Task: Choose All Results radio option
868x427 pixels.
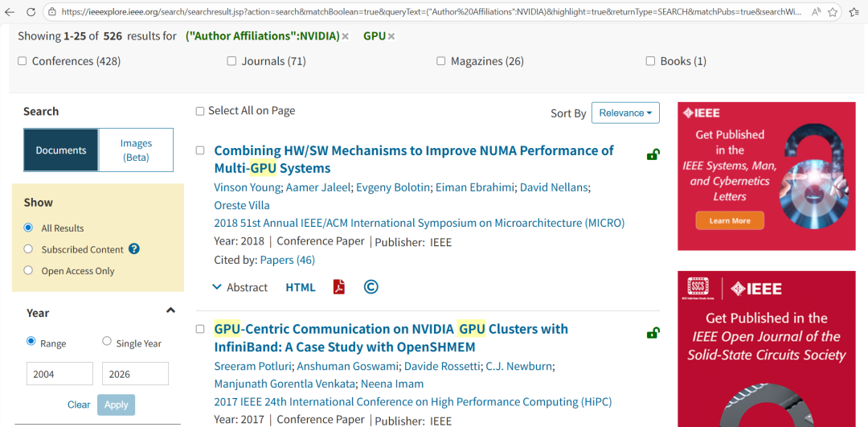Action: pyautogui.click(x=28, y=228)
